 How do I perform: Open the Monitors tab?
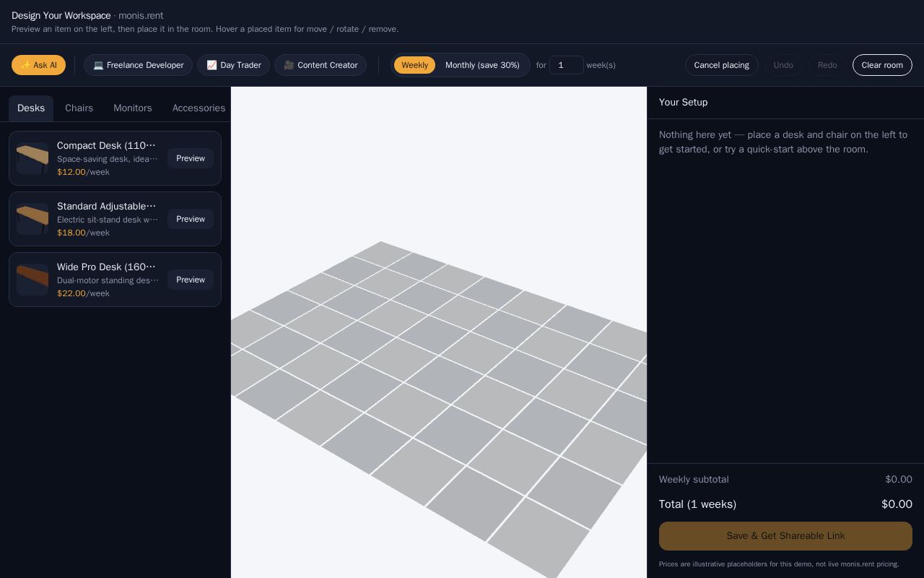pos(133,108)
